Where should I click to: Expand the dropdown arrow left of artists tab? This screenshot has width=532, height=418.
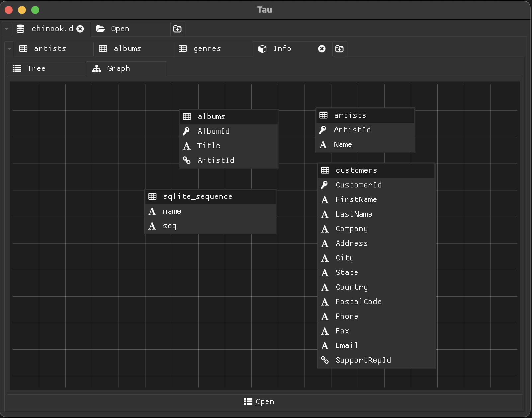tap(9, 48)
